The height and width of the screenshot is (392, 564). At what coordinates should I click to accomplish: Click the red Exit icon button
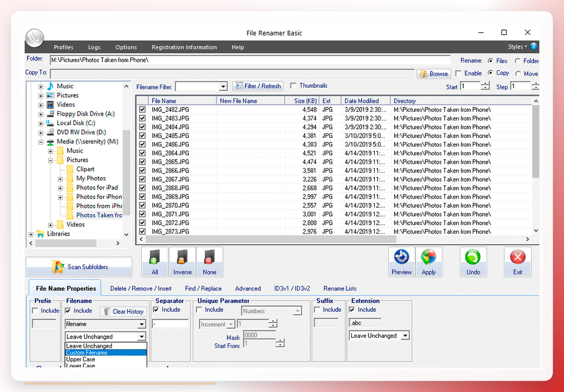517,261
